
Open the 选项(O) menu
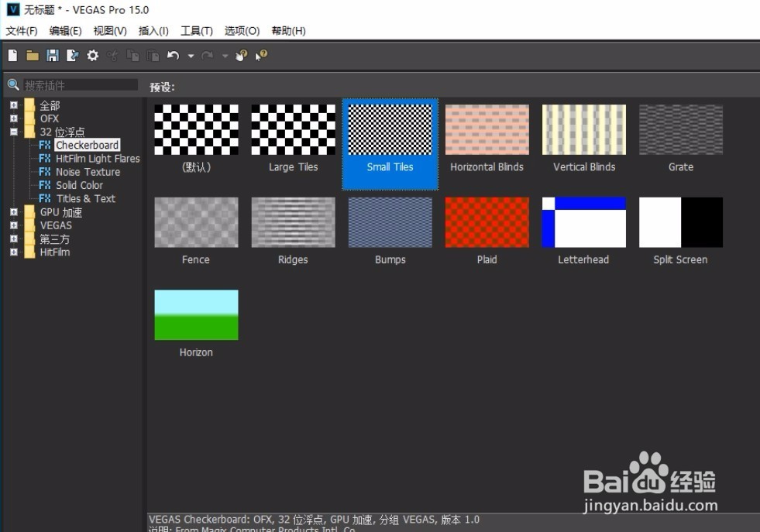click(x=242, y=31)
